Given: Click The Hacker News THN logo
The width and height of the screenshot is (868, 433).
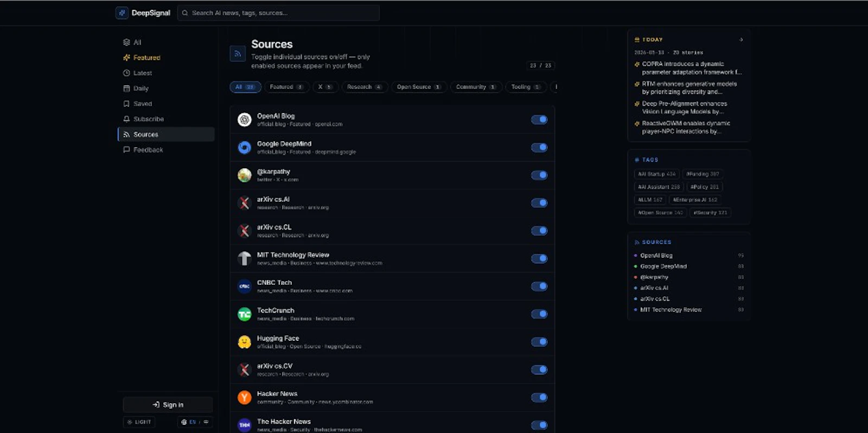Looking at the screenshot, I should 245,425.
